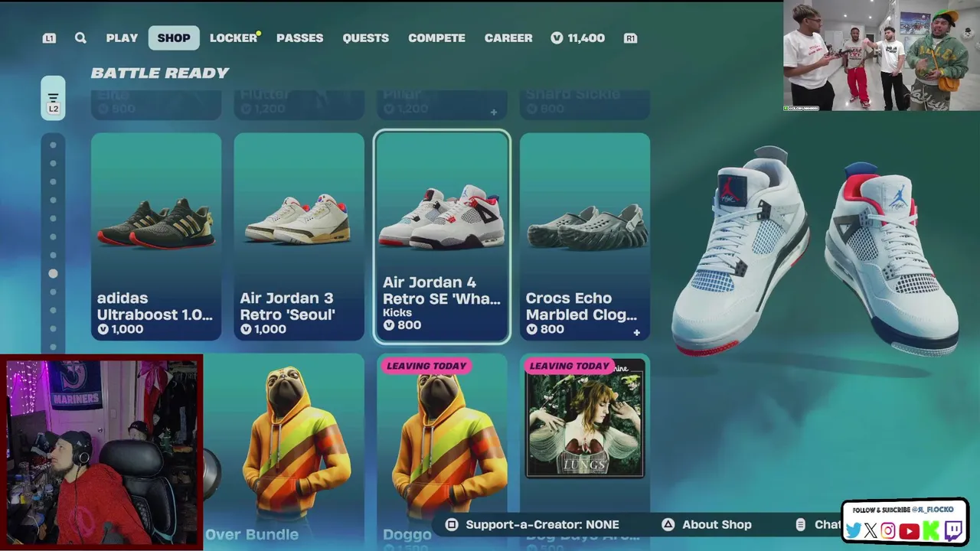Click LEAVING TODAY badge on Doggo card
The image size is (980, 551).
[426, 366]
